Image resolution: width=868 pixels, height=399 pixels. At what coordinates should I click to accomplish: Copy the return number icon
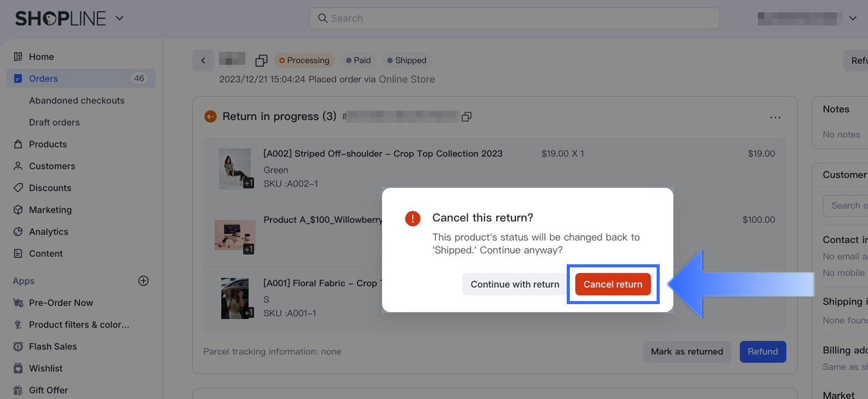pyautogui.click(x=466, y=117)
